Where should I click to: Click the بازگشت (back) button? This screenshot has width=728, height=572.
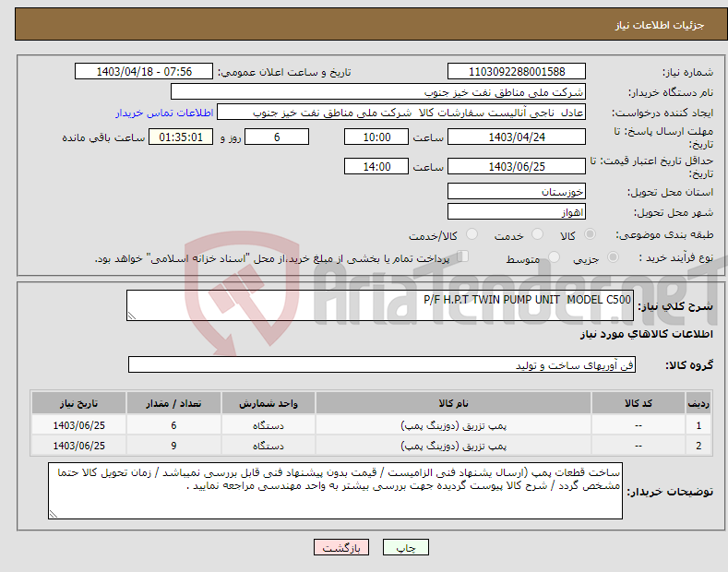click(341, 547)
